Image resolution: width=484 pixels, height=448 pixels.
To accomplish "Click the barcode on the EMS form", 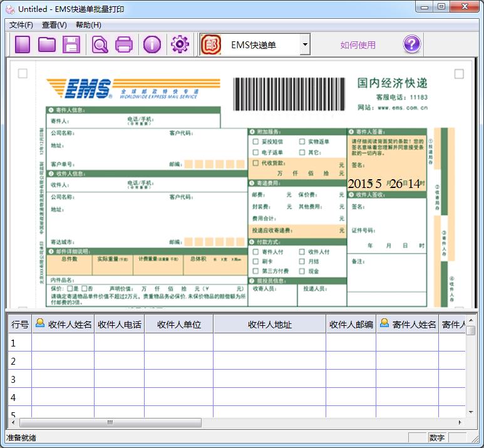I will coord(289,94).
